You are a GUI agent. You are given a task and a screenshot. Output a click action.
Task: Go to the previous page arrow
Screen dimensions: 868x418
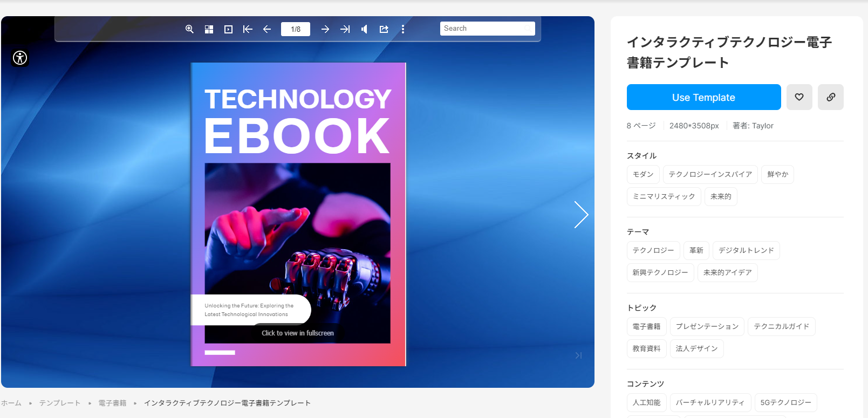(x=267, y=29)
